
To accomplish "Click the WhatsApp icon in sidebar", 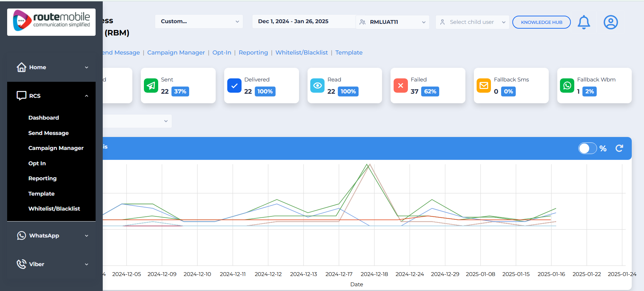I will point(21,235).
